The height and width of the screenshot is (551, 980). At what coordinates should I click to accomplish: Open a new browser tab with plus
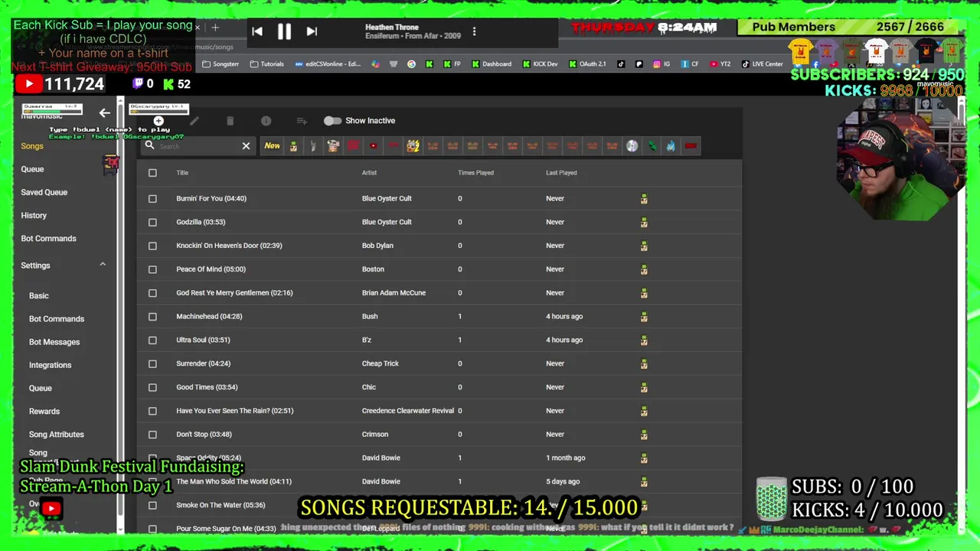(x=215, y=28)
